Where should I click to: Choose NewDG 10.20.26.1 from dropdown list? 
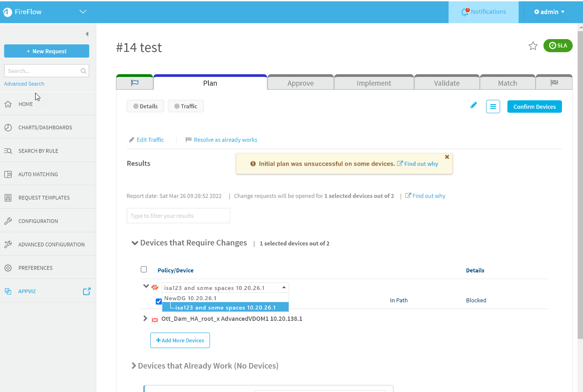(x=190, y=298)
